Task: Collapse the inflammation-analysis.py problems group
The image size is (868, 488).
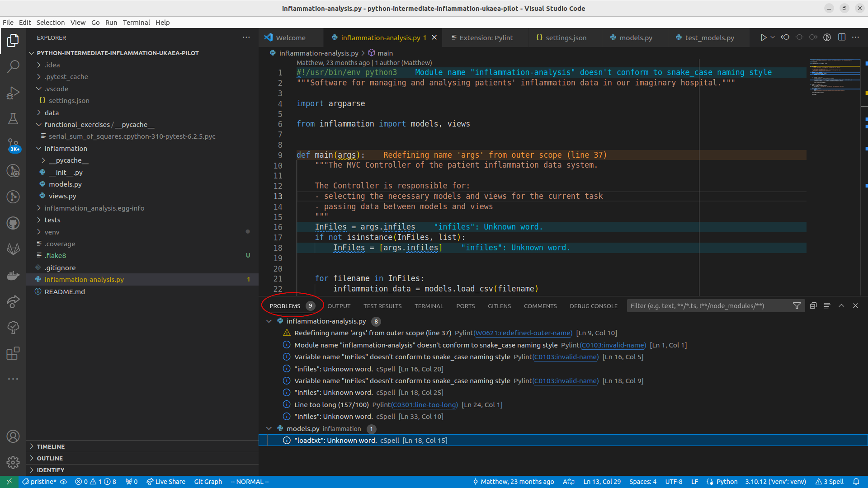Action: (x=269, y=321)
